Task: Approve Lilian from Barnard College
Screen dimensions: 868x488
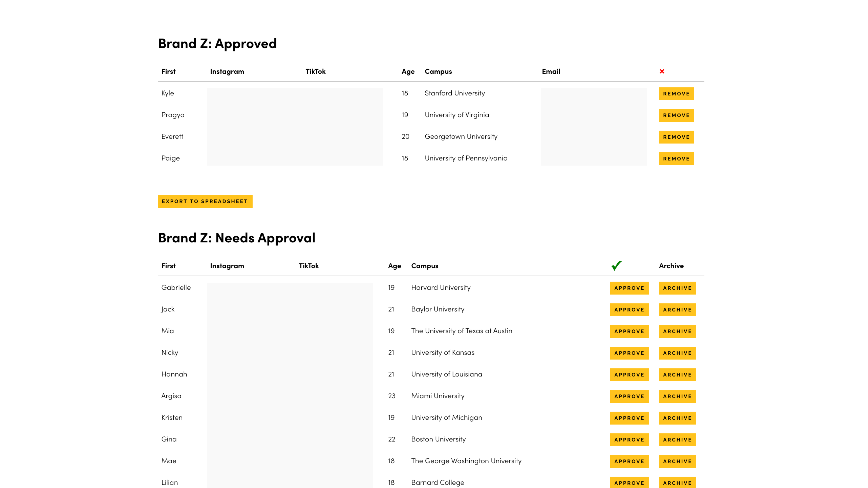Action: tap(629, 483)
